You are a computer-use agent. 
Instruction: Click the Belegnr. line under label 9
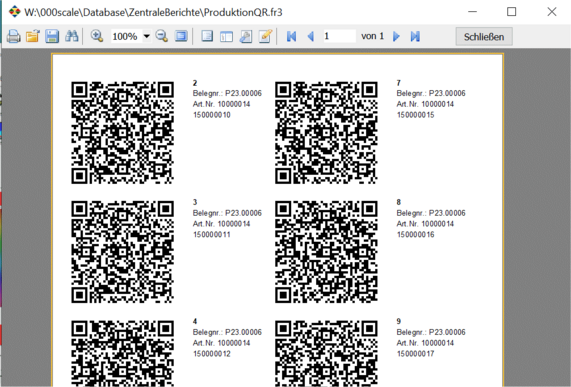click(431, 332)
